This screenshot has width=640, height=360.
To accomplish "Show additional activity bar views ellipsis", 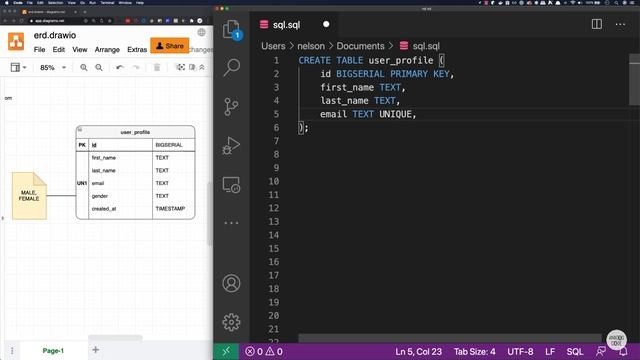I will (231, 223).
